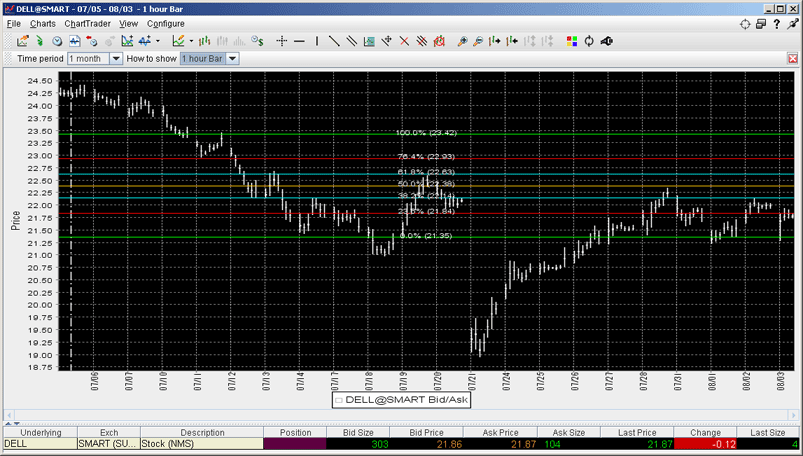
Task: Select the vertical line drawing tool
Action: (316, 41)
